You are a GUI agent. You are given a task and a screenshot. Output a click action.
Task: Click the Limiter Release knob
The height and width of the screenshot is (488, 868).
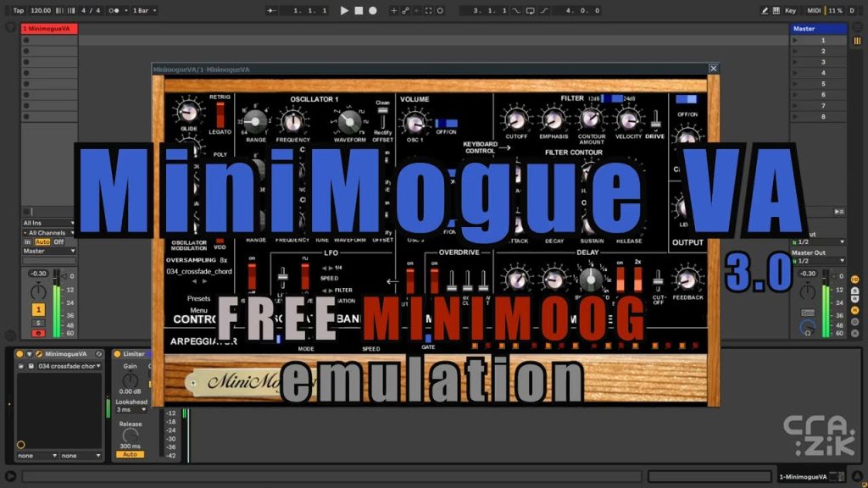(130, 435)
